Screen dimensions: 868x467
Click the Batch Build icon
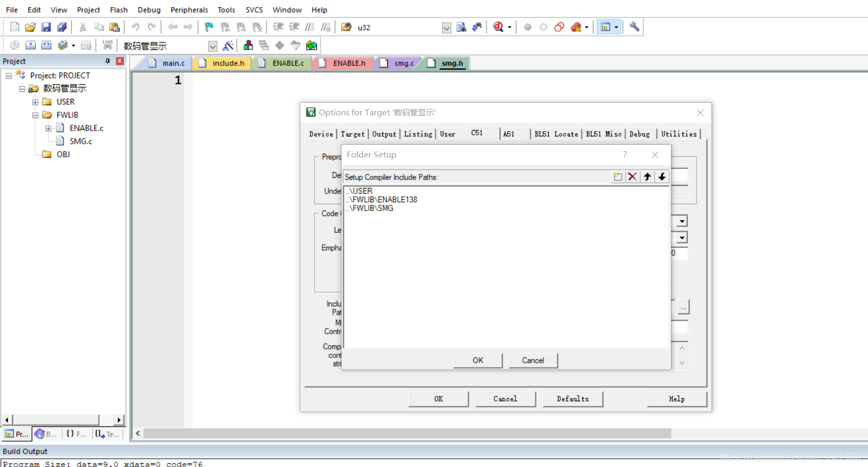(63, 45)
